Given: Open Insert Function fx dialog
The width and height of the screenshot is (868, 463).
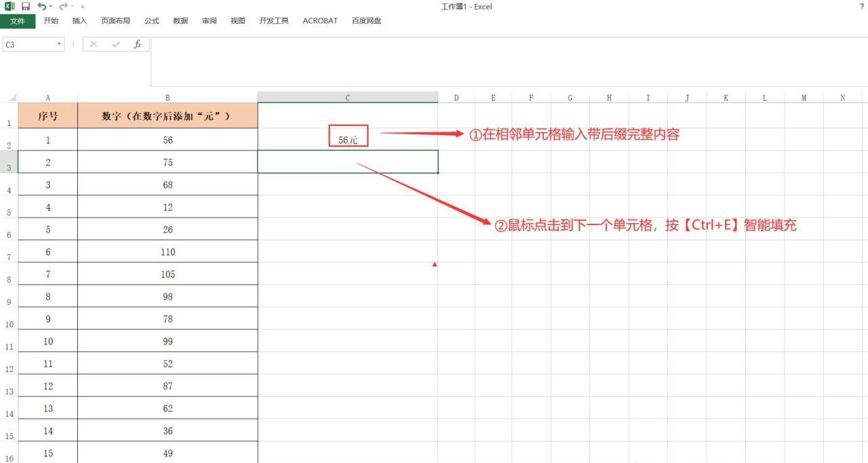Looking at the screenshot, I should 138,44.
